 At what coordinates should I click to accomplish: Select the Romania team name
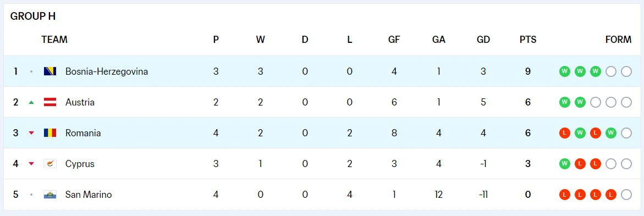pyautogui.click(x=83, y=133)
